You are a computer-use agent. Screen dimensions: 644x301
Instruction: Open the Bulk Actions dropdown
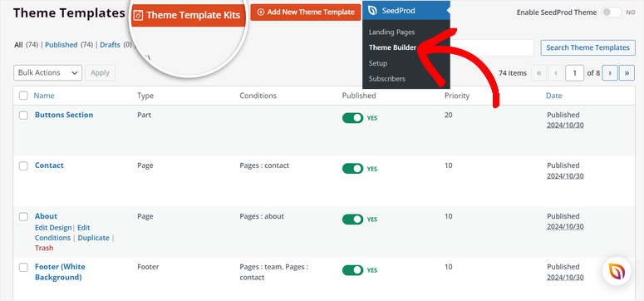click(x=47, y=73)
